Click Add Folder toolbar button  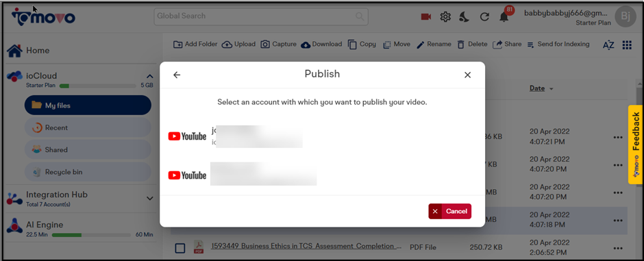click(x=195, y=45)
